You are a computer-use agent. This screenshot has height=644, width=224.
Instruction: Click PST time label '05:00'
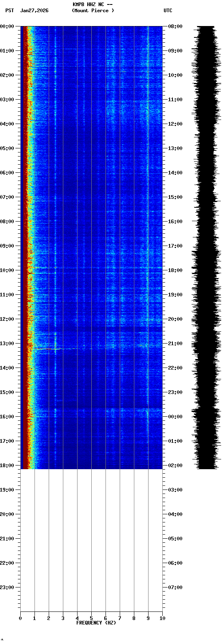(7, 148)
